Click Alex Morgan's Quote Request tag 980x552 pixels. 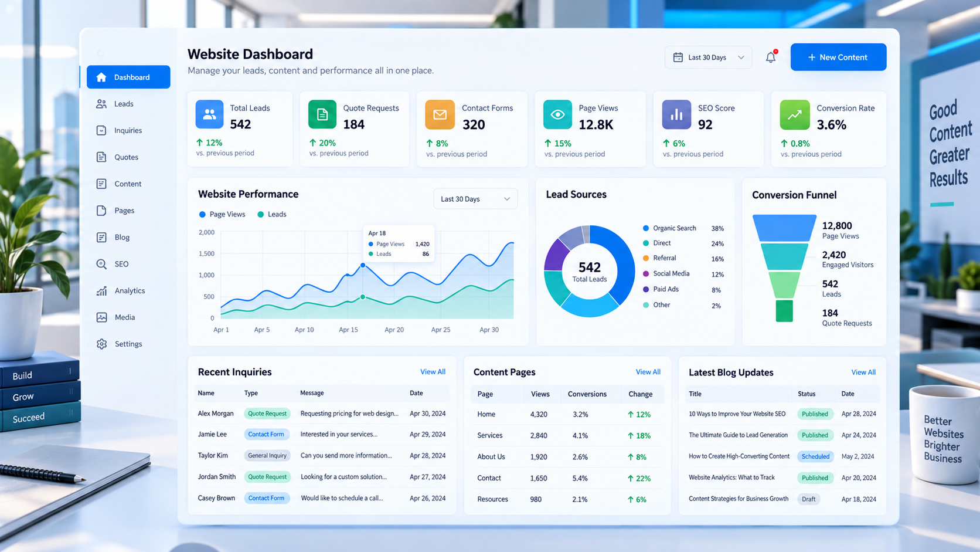coord(267,414)
